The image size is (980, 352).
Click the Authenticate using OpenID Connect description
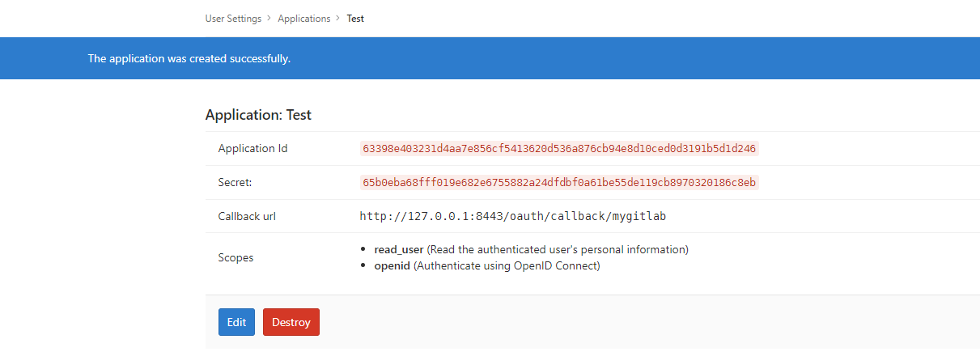(507, 265)
